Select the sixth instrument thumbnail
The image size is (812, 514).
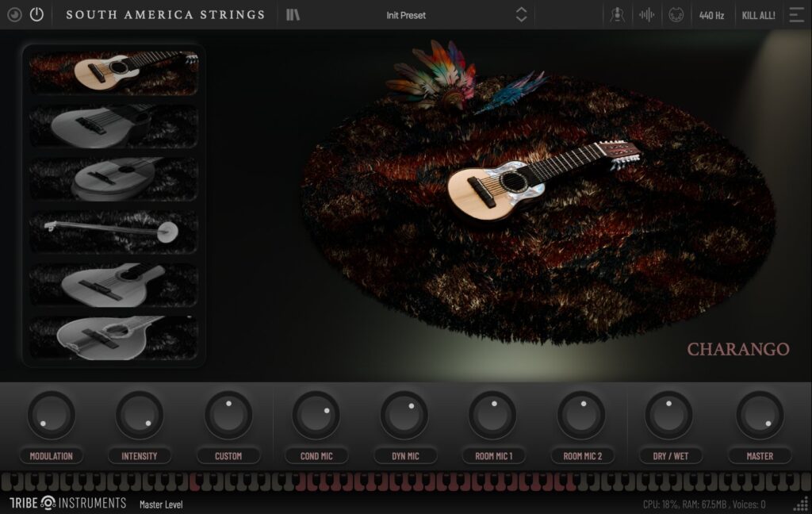(113, 338)
